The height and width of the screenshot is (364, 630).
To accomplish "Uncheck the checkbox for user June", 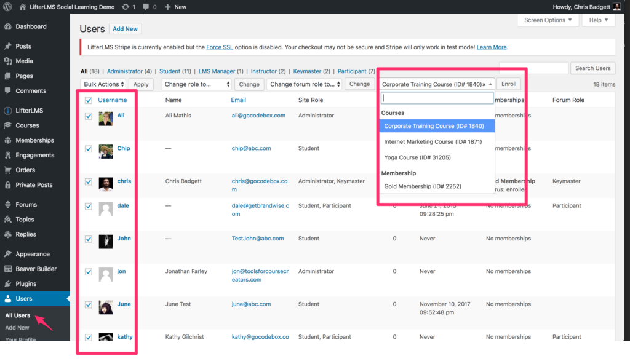I will tap(89, 304).
